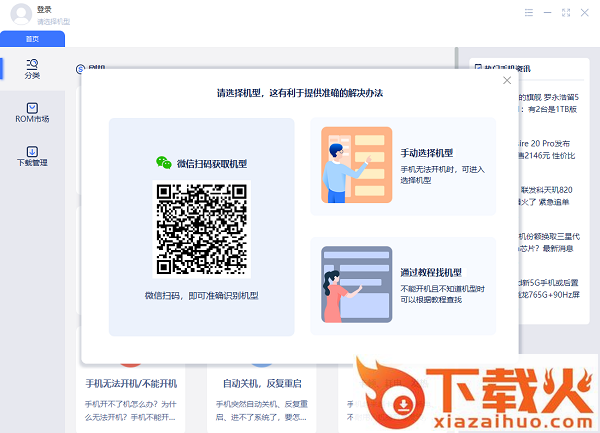Click the 手动选择机型 illustration
Viewport: 600px width, 433px height.
click(357, 165)
